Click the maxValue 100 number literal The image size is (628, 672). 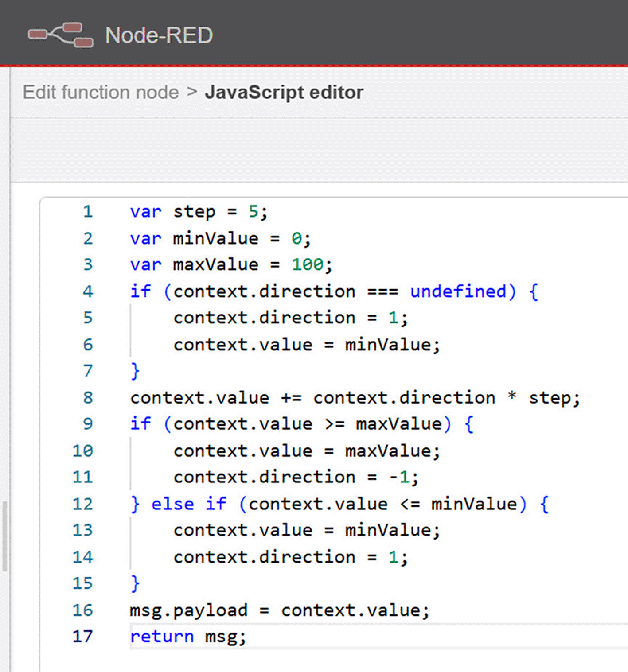[x=308, y=264]
